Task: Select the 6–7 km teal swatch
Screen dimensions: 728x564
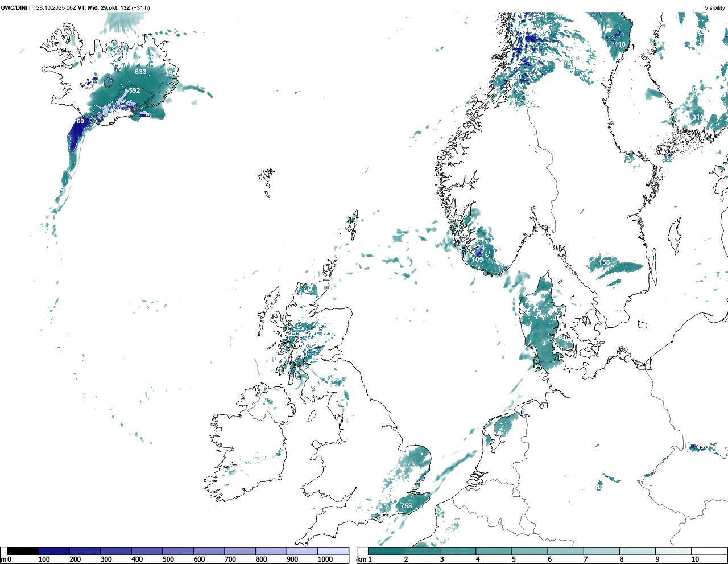Action: point(565,551)
